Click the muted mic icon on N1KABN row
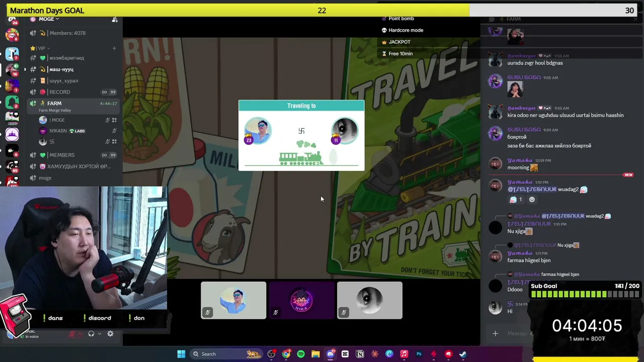Image resolution: width=644 pixels, height=362 pixels. pyautogui.click(x=114, y=131)
